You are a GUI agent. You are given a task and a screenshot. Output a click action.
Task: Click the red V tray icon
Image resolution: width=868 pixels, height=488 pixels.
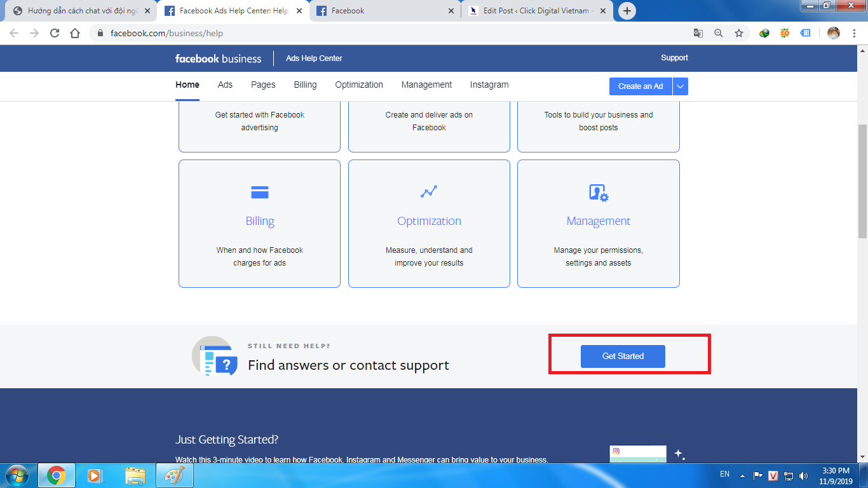tap(773, 475)
